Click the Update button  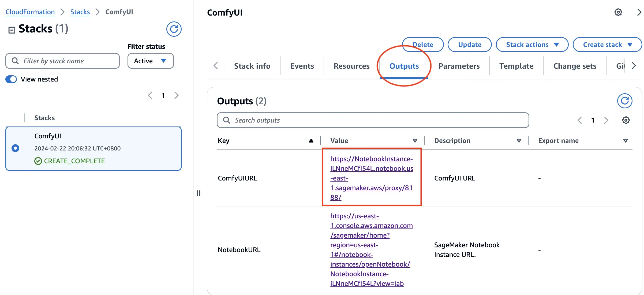point(469,45)
